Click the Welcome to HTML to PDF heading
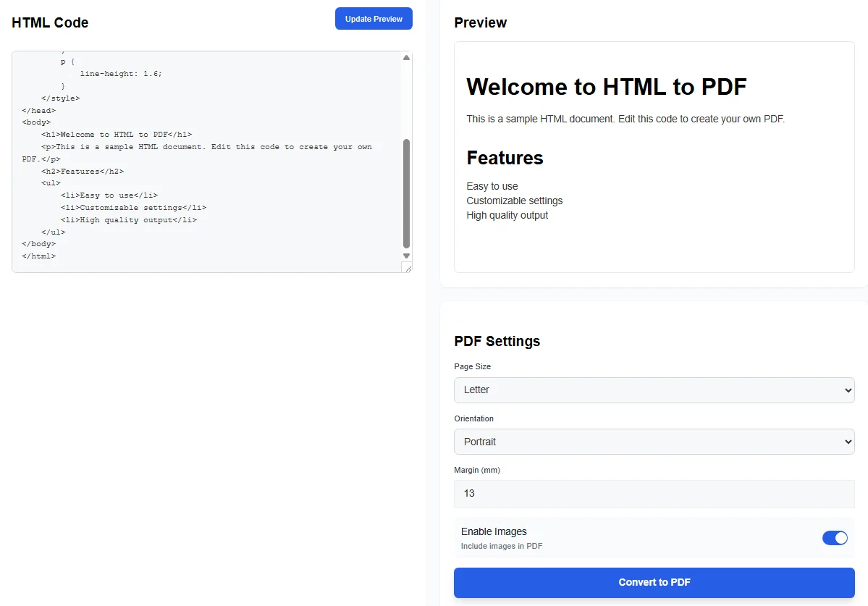The image size is (868, 606). [x=607, y=86]
